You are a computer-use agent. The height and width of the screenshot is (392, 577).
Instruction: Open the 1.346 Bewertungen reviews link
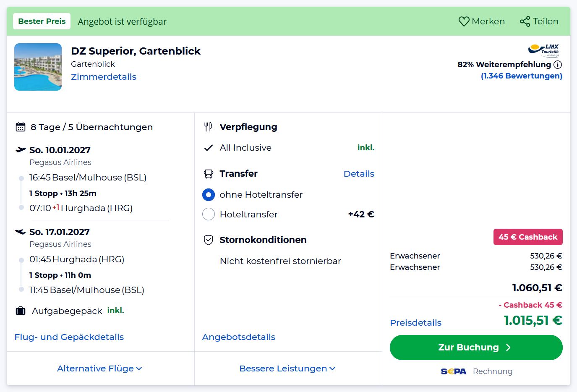[522, 76]
